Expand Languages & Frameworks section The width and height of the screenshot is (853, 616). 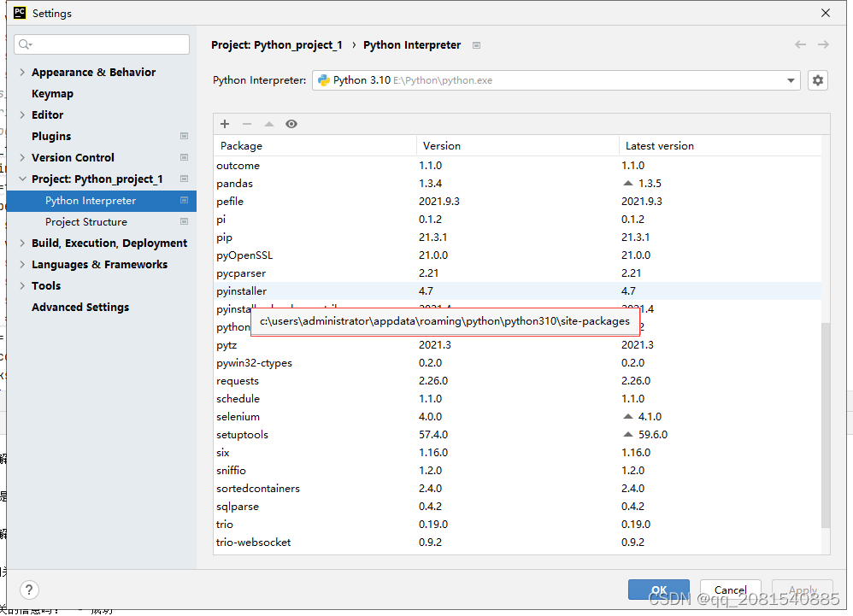click(22, 264)
